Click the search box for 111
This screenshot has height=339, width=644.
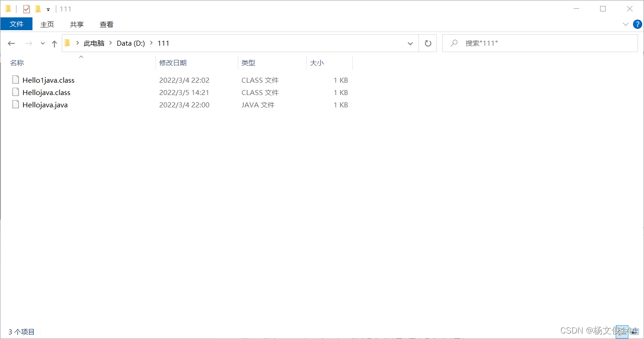pyautogui.click(x=540, y=43)
